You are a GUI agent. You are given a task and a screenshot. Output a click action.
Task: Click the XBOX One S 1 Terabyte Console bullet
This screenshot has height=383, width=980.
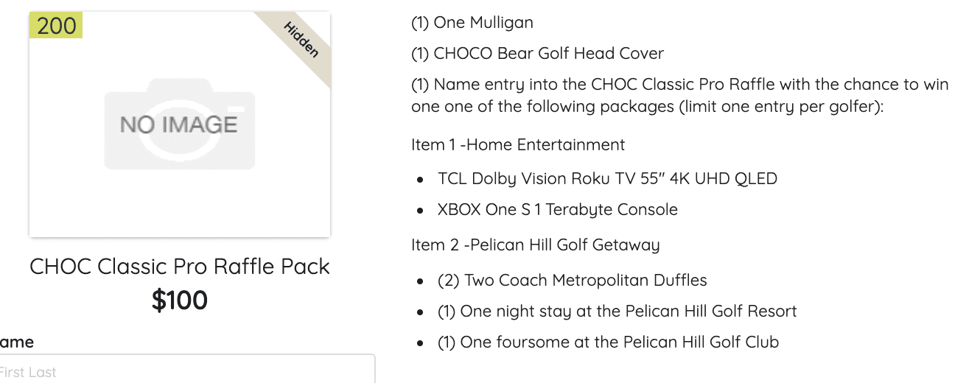click(x=558, y=209)
